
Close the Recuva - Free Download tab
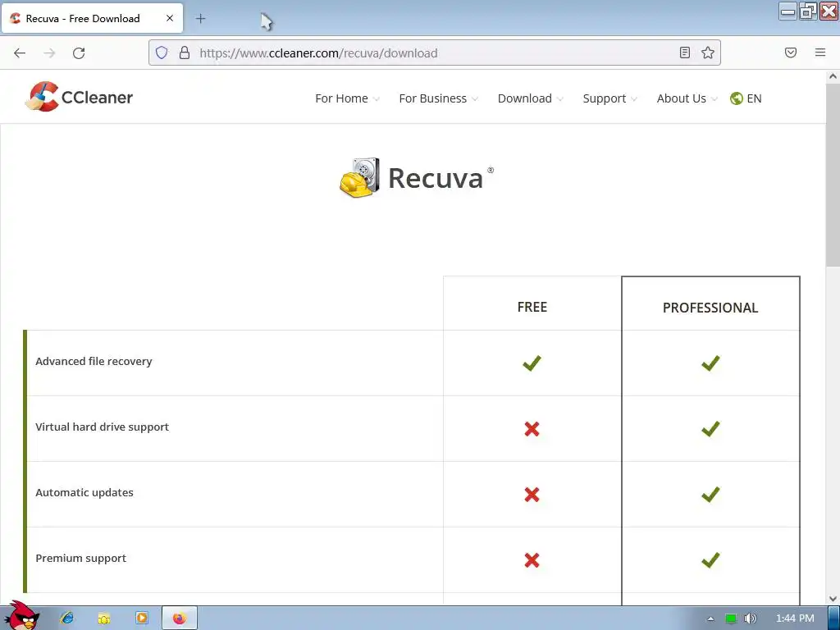[170, 18]
